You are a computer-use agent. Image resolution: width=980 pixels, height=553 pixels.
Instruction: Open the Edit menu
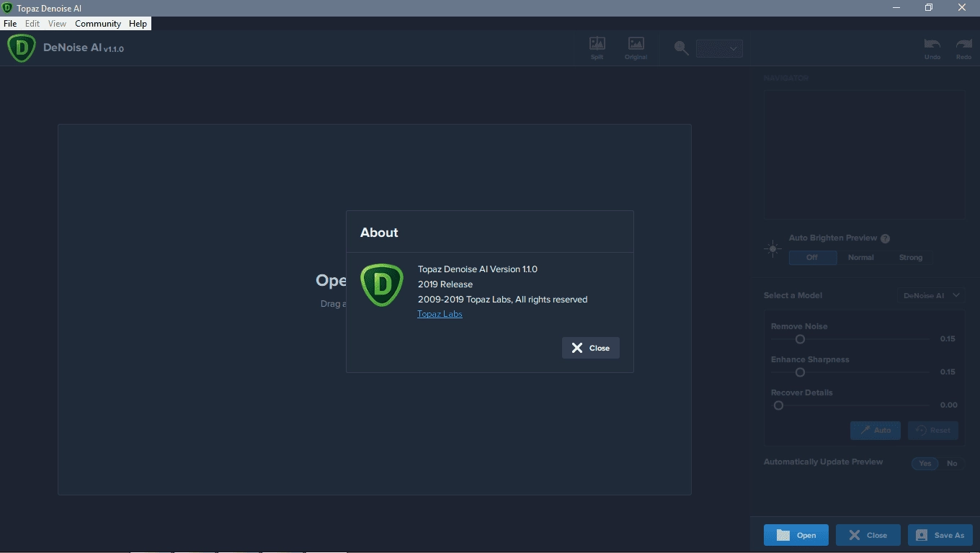pyautogui.click(x=32, y=24)
